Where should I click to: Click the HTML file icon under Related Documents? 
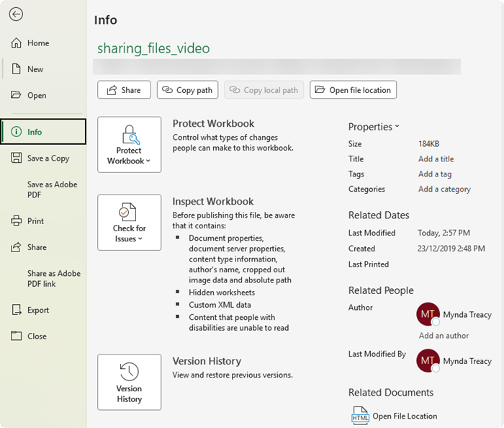[x=360, y=416]
